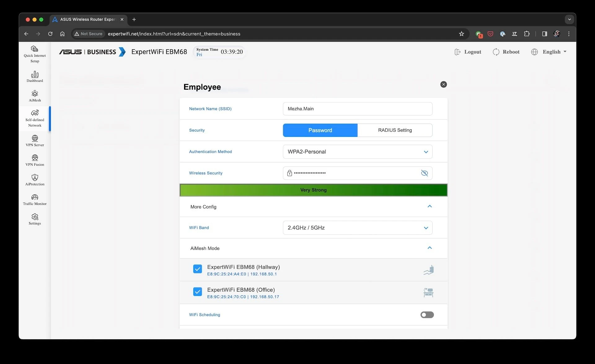Switch to RADIUS Setting option
595x364 pixels.
tap(395, 130)
